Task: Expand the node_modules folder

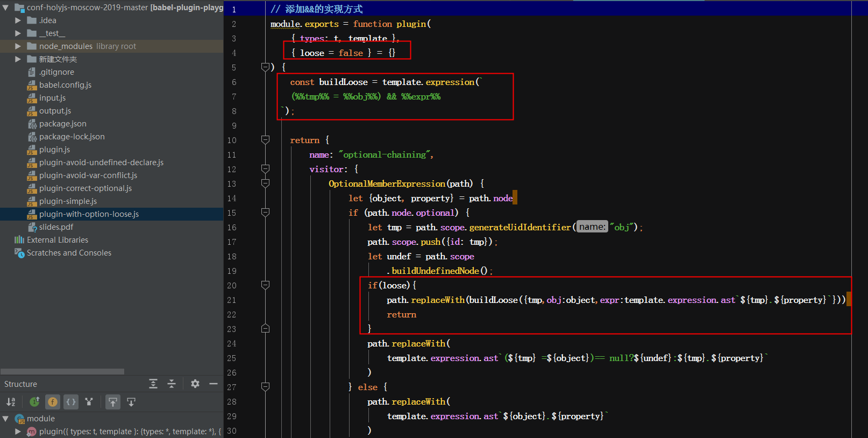Action: click(x=18, y=46)
